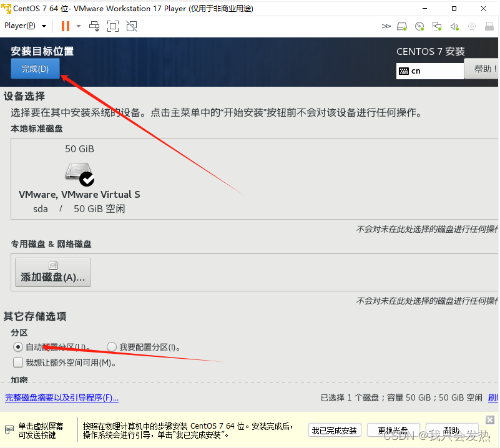Click the 设备选择 section heading
Screen dimensions: 500x448
coord(24,96)
